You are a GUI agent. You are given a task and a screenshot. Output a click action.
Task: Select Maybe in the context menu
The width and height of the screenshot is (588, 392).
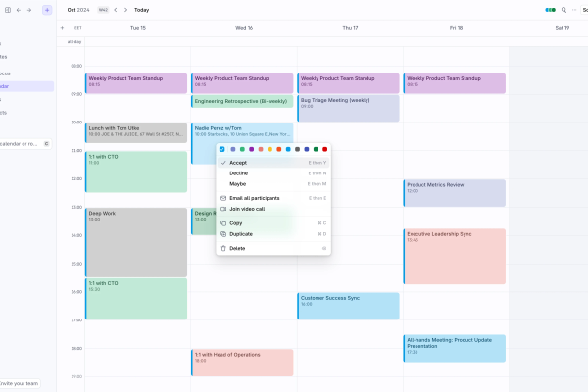273,184
